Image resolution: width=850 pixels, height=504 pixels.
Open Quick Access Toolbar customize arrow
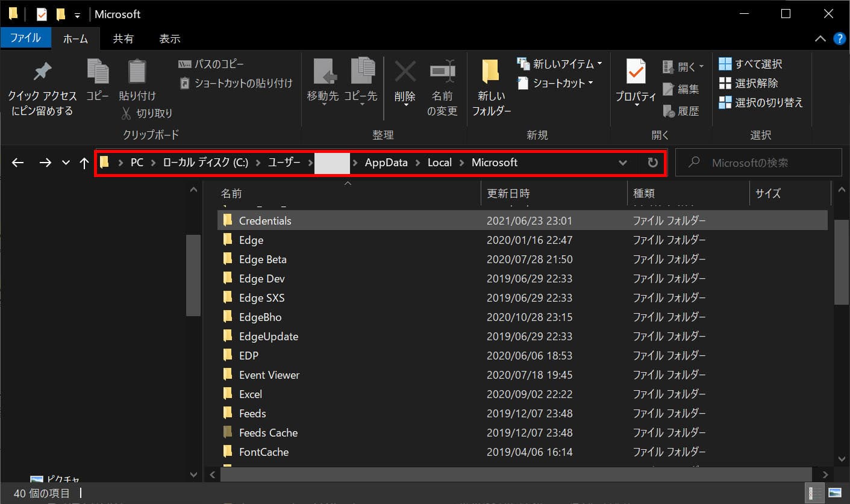tap(77, 15)
